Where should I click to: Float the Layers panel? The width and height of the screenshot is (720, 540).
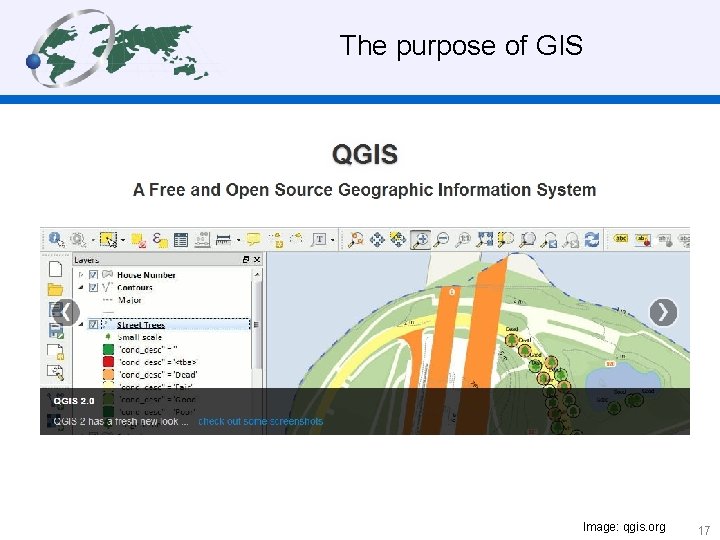246,260
